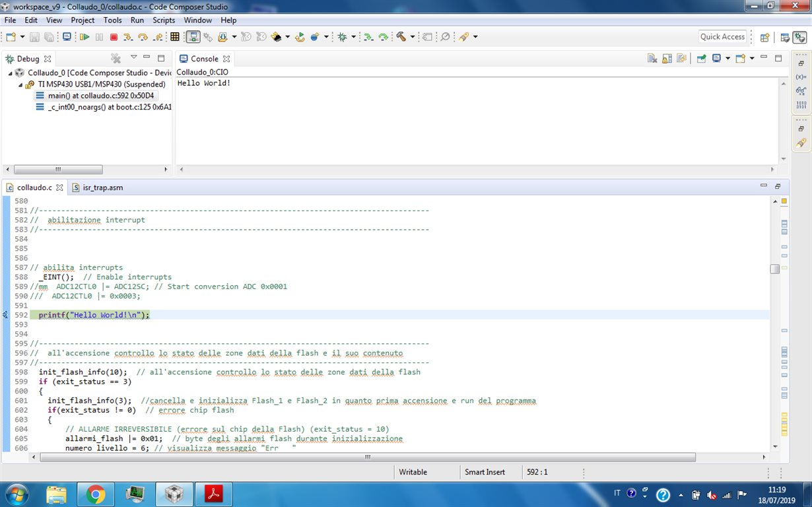Click the grid-shaped toolbar icon
The height and width of the screenshot is (507, 812).
(174, 37)
